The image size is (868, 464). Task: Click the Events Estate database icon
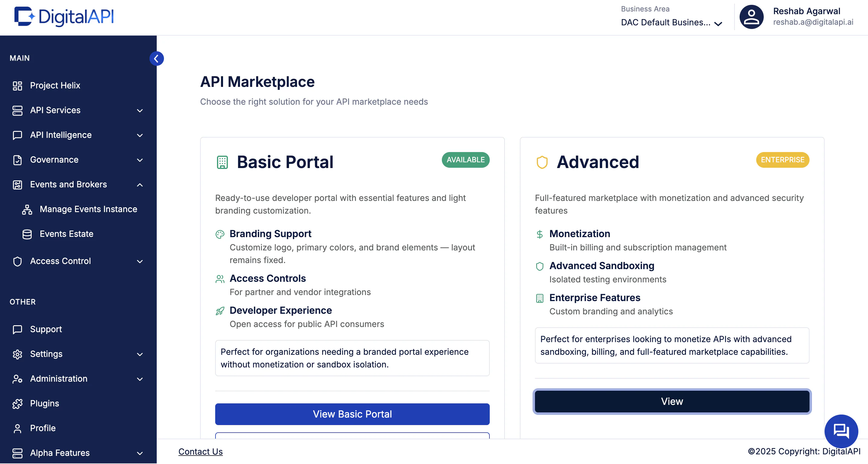pos(27,234)
